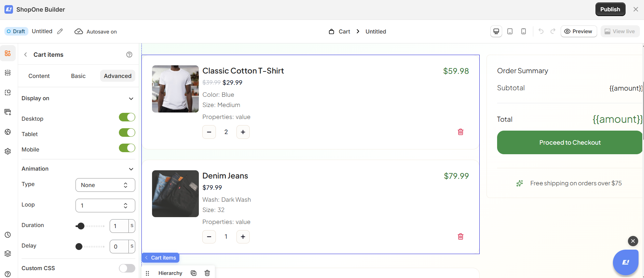Click the pencil icon to rename Untitled
This screenshot has height=278, width=644.
click(60, 31)
